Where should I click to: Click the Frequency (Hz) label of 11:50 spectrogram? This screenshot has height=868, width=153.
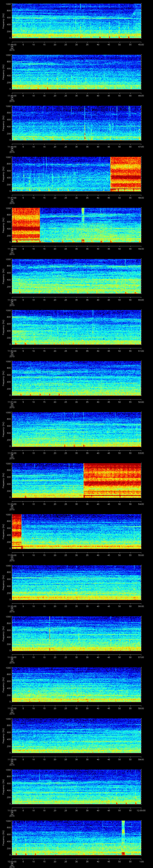click(3, 327)
